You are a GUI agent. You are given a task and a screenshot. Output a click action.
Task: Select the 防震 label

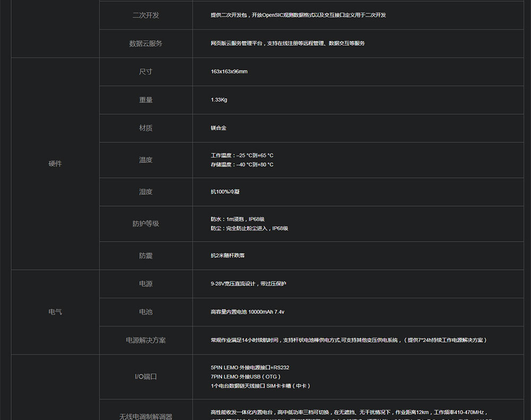coord(145,256)
